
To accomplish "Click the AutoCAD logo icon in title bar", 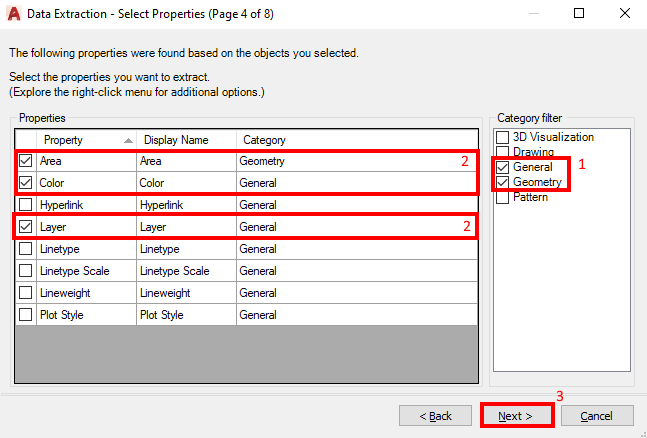I will click(x=14, y=14).
